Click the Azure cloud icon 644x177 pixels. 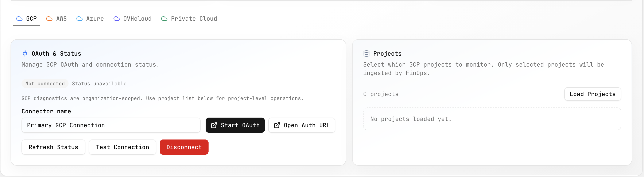(x=79, y=19)
